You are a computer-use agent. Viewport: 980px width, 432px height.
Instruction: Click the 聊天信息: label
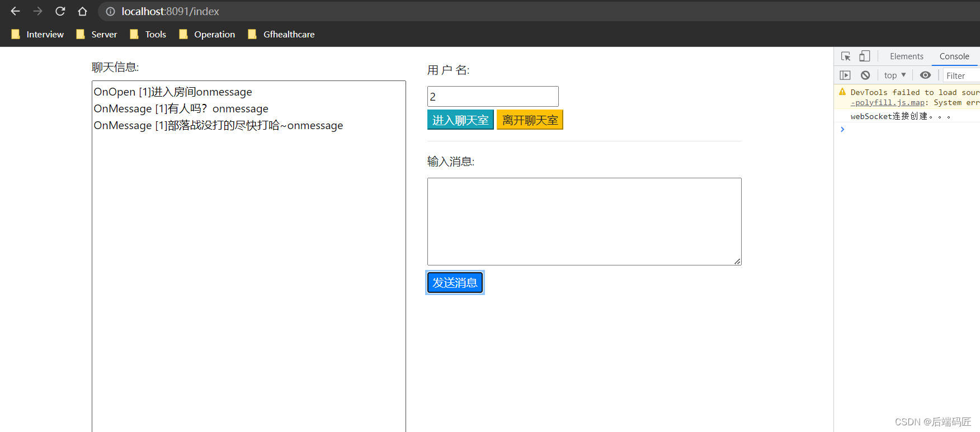(x=115, y=67)
